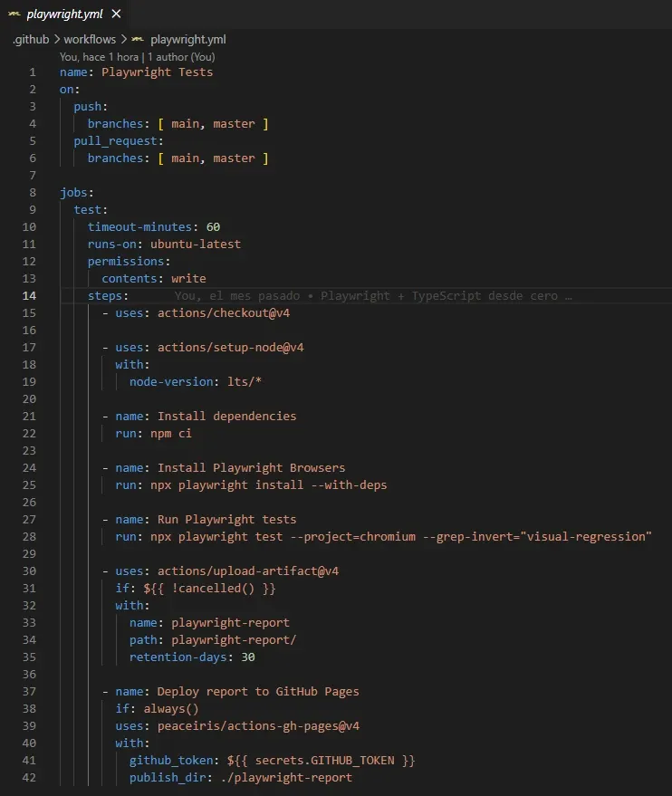Click 'with:' on line 32
Viewport: 672px width, 796px height.
(x=132, y=606)
